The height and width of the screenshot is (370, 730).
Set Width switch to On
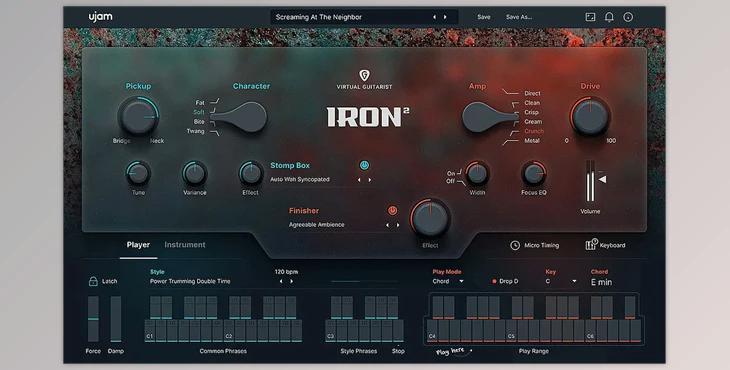pos(451,173)
